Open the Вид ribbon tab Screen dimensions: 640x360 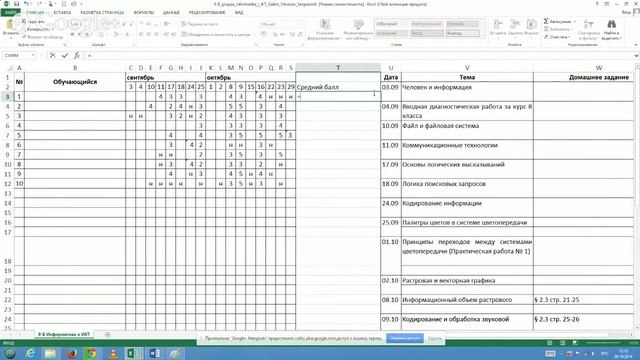[239, 12]
